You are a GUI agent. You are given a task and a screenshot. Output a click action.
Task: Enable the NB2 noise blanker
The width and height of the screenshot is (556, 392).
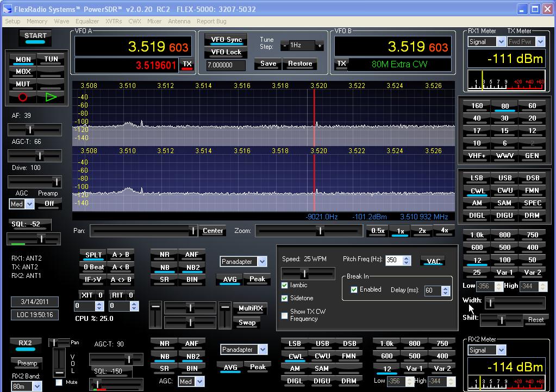[x=191, y=267]
